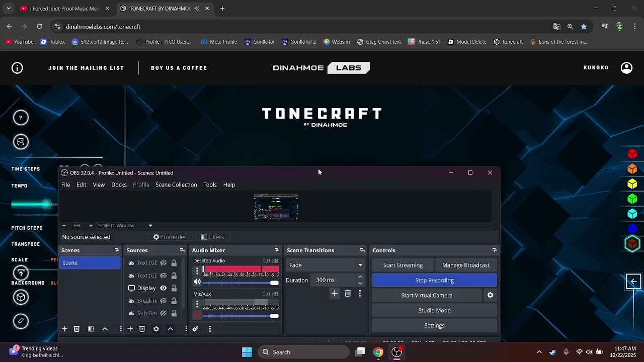644x362 pixels.
Task: Open the OBS Tools menu
Action: tap(210, 185)
